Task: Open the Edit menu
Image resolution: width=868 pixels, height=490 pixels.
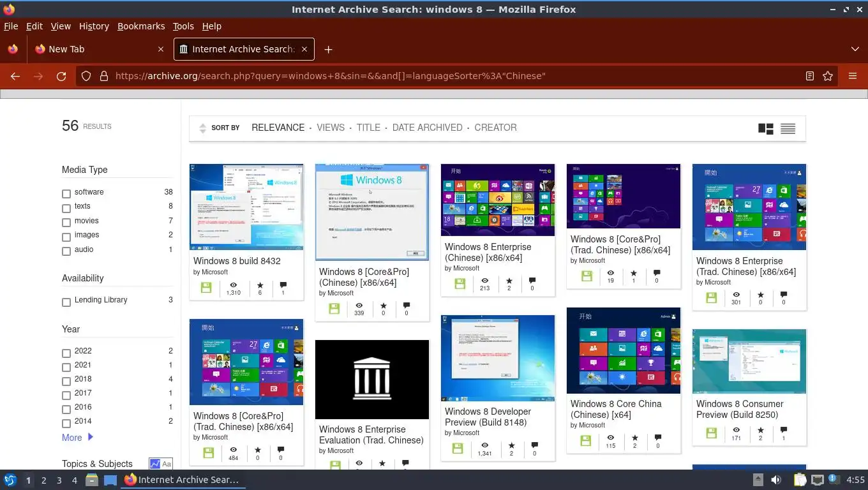Action: pos(34,26)
